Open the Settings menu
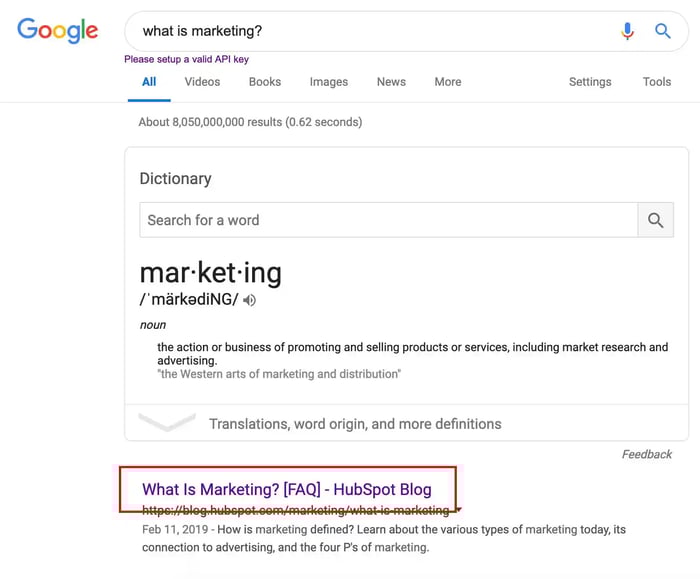The height and width of the screenshot is (579, 700). (x=589, y=82)
